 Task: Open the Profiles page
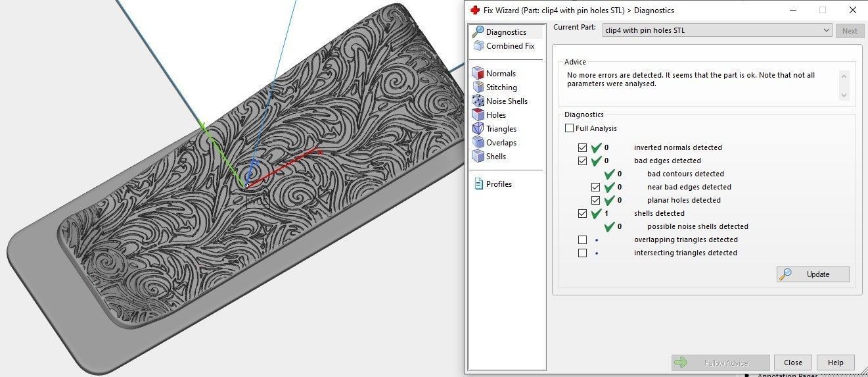[x=499, y=184]
